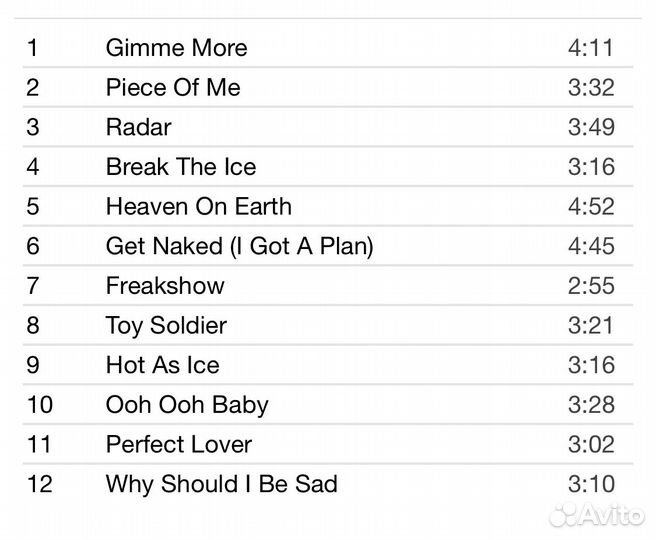The image size is (656, 540).
Task: Click the 4:11 duration of Gimme More
Action: (590, 48)
